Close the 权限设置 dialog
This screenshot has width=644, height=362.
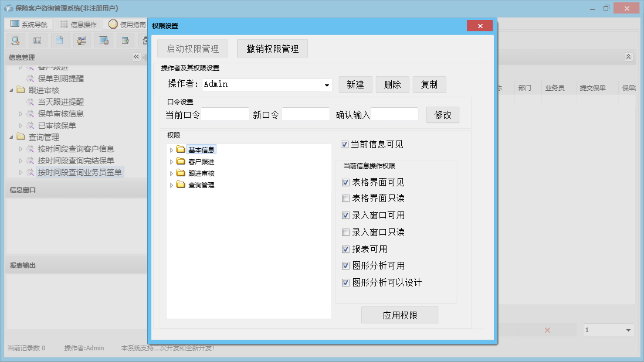click(480, 26)
